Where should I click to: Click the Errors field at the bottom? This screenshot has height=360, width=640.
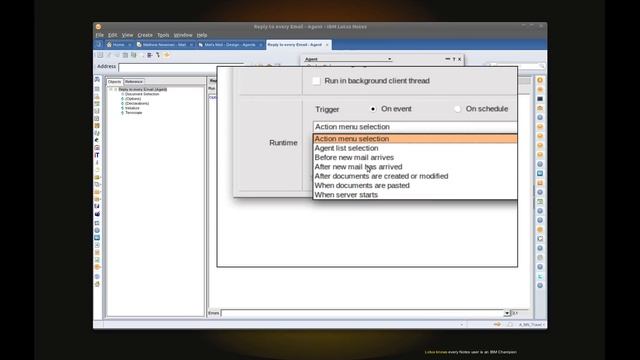click(x=362, y=313)
